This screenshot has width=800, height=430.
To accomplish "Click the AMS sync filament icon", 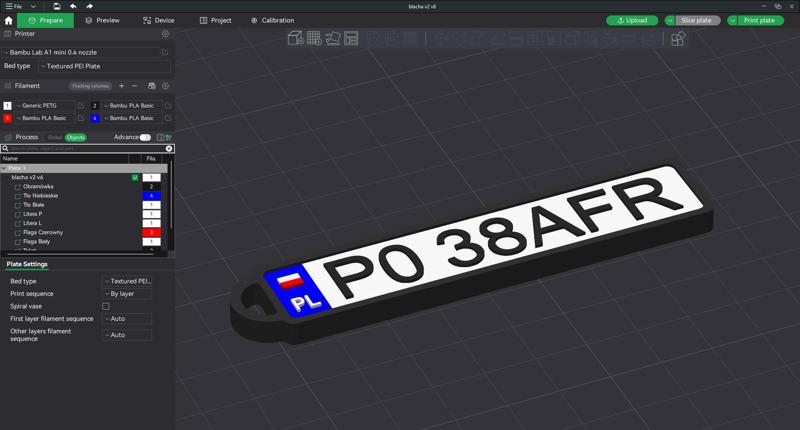I will (x=152, y=86).
